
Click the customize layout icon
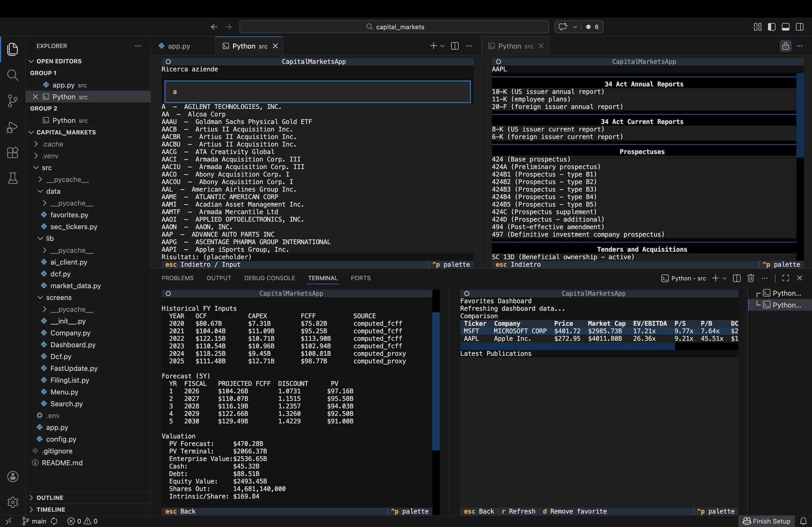pos(757,27)
